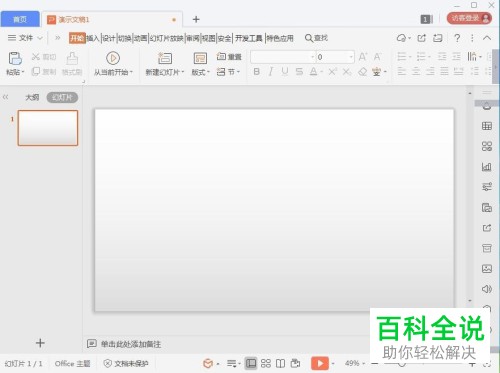This screenshot has height=373, width=500.
Task: Toggle Superscript formatting
Action: tap(332, 71)
